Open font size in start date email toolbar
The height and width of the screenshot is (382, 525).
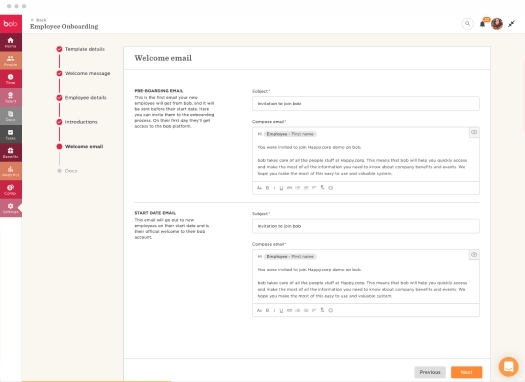pos(259,310)
